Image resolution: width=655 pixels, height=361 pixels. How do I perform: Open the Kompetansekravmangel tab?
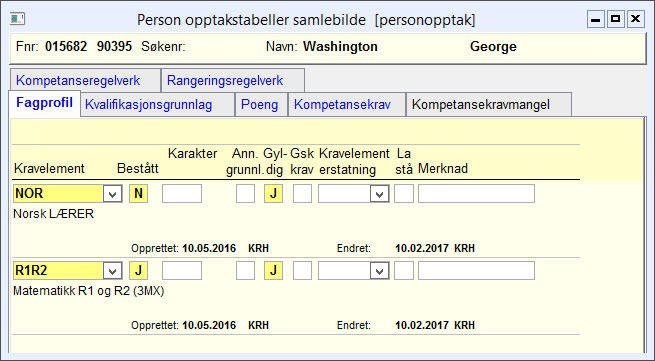[x=489, y=104]
